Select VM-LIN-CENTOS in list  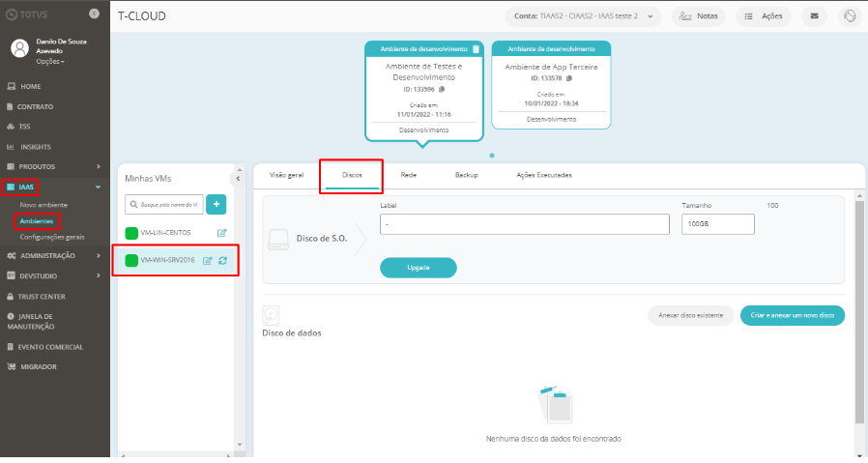165,233
